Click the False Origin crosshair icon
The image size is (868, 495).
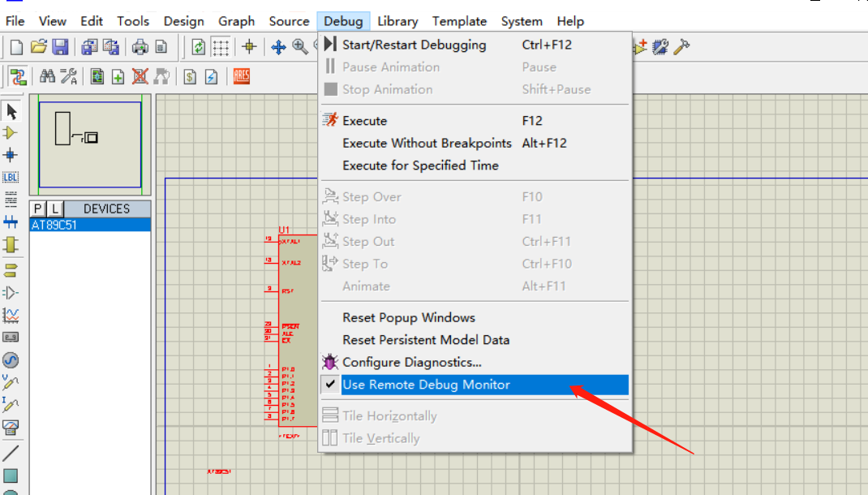point(249,47)
